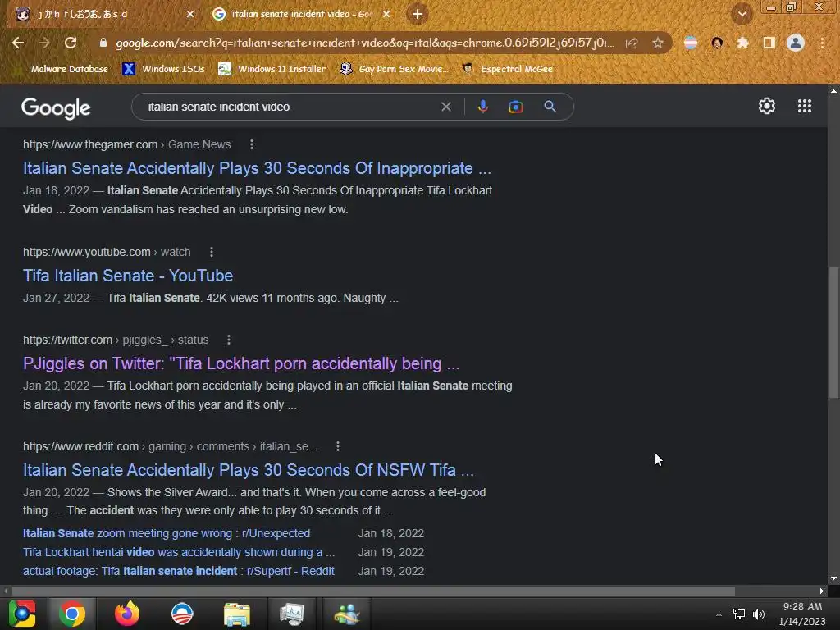Open the Google apps grid

tap(804, 106)
